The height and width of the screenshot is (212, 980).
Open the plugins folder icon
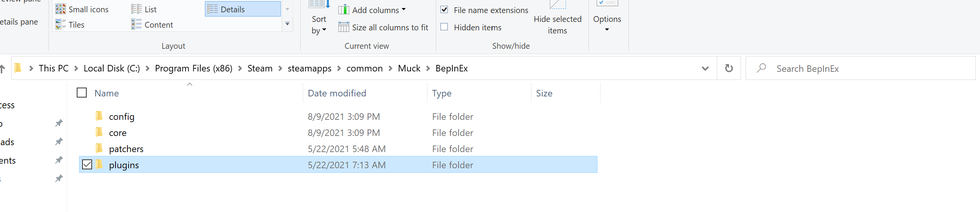(99, 165)
